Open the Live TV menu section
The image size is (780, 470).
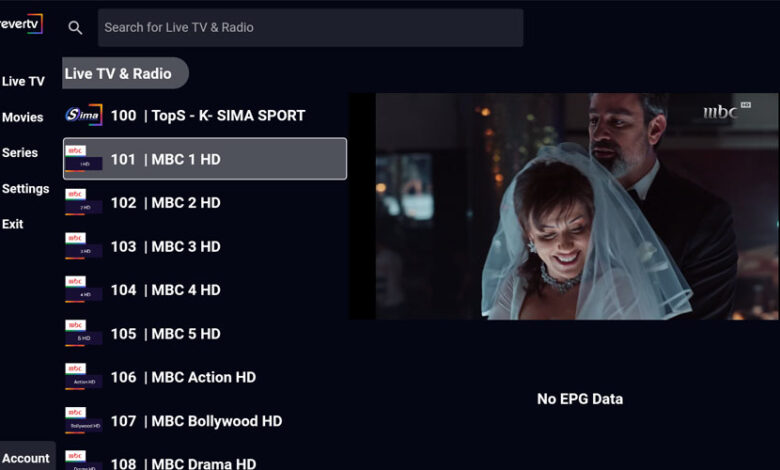point(23,81)
